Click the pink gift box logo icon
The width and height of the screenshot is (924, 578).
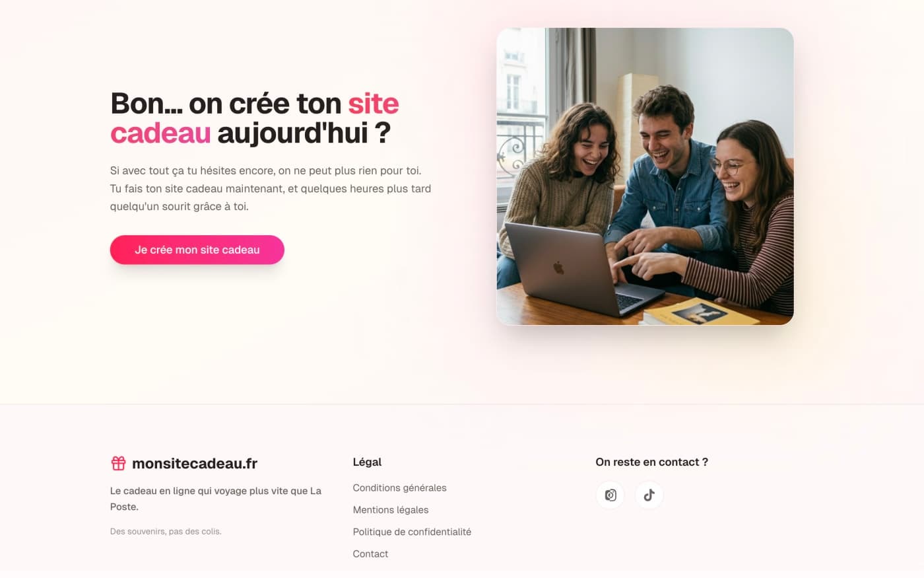pos(118,463)
